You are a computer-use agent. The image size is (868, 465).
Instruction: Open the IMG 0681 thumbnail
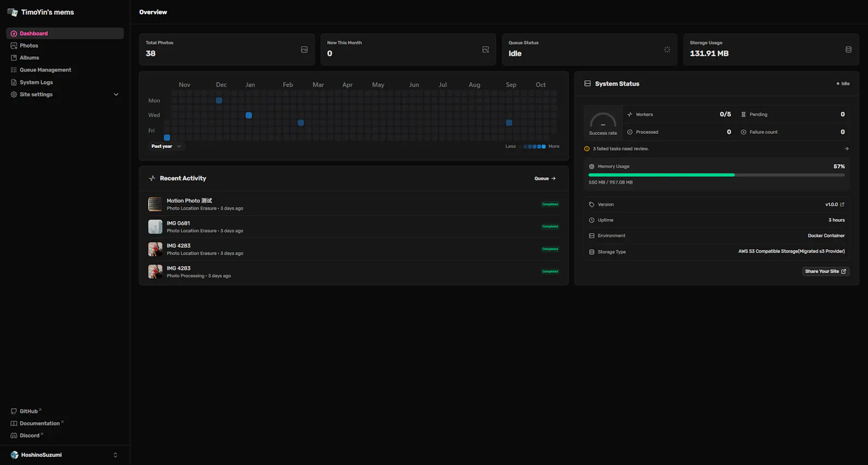click(x=155, y=227)
